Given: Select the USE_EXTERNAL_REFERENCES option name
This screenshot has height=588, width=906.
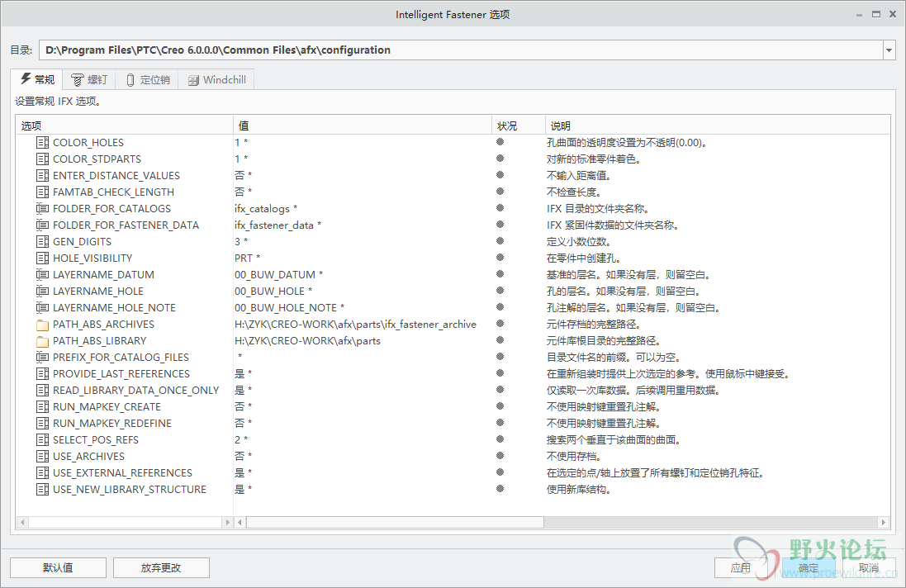Looking at the screenshot, I should click(x=122, y=473).
